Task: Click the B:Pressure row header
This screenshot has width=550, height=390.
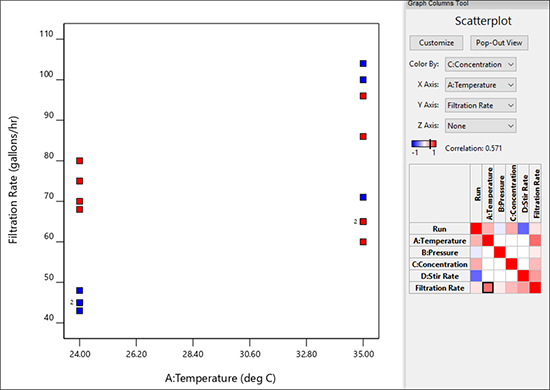Action: [440, 253]
